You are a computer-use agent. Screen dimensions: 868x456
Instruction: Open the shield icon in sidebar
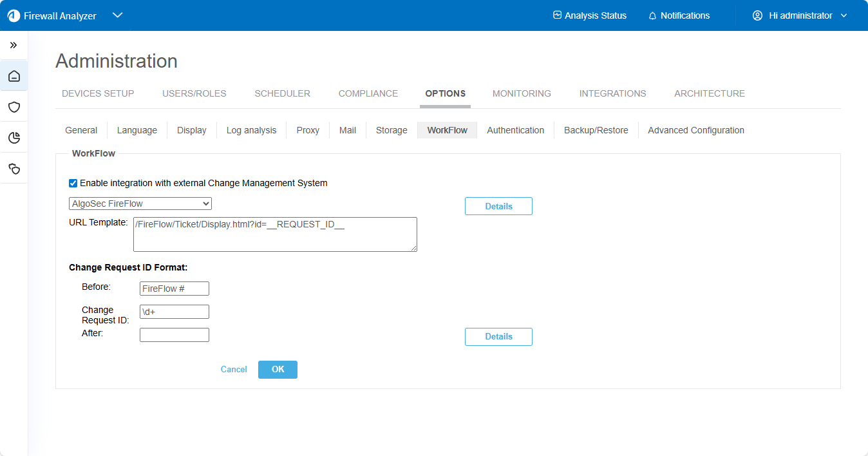click(14, 107)
